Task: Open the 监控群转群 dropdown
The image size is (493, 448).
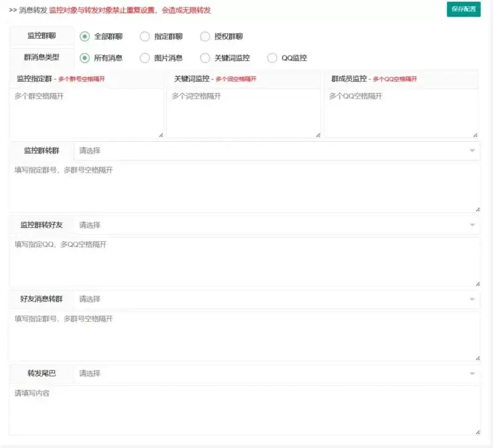Action: click(x=277, y=150)
